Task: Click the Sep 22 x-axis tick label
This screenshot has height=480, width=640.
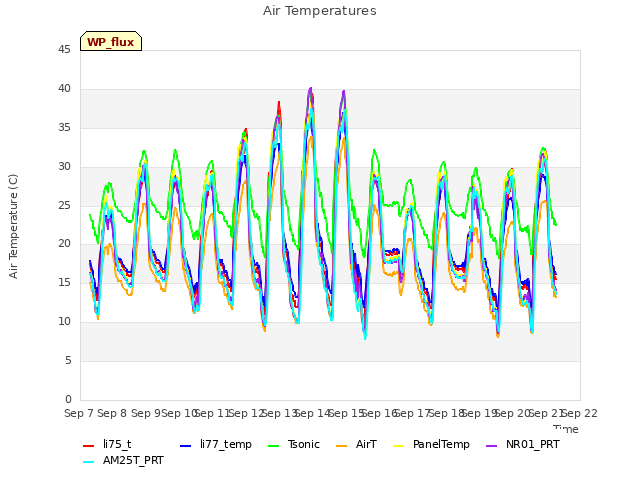Action: pos(580,413)
